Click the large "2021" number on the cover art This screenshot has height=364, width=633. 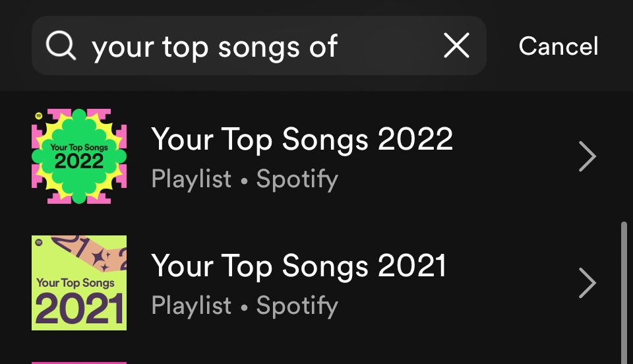[x=78, y=309]
